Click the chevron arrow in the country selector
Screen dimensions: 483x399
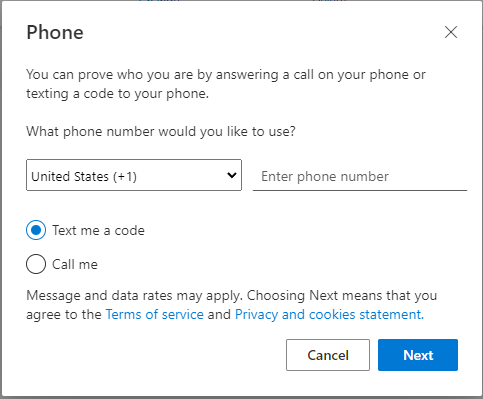(x=232, y=175)
